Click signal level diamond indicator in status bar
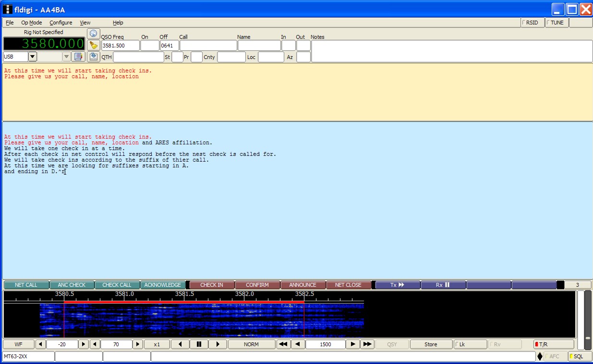This screenshot has width=593, height=364. pos(540,356)
